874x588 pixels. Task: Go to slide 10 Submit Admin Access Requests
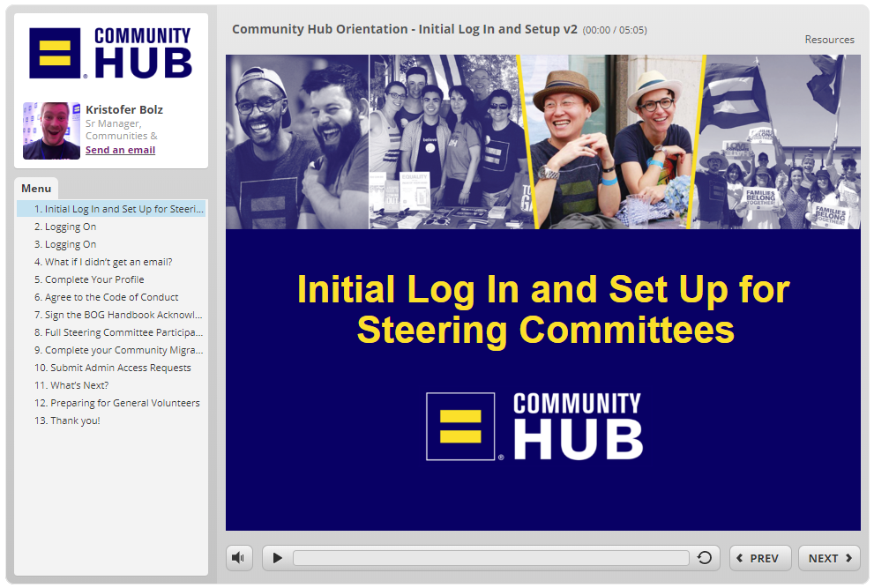click(111, 368)
